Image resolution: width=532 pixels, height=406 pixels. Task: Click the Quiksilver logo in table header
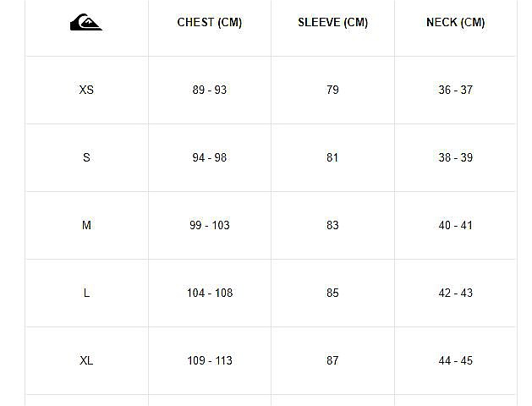click(x=86, y=24)
